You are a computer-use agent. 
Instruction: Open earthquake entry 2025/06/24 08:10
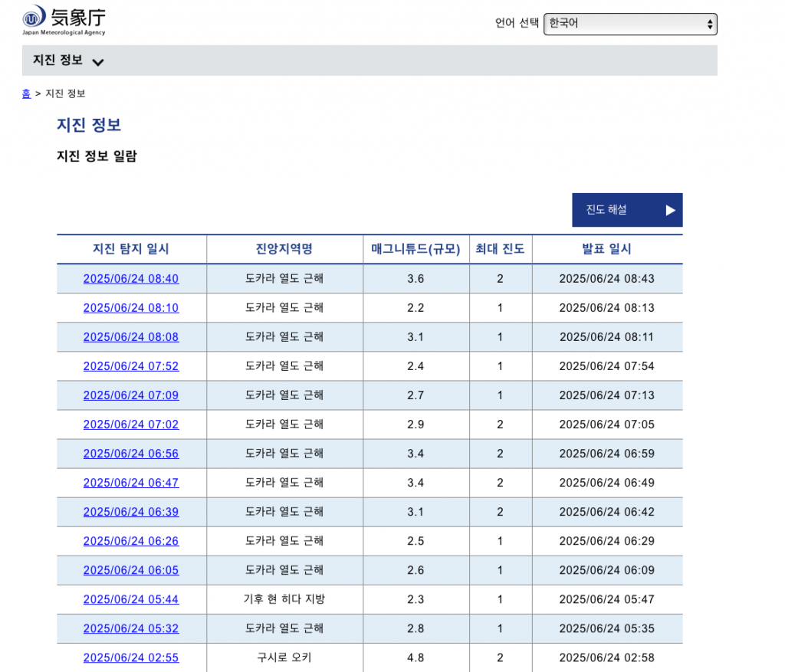[x=131, y=308]
